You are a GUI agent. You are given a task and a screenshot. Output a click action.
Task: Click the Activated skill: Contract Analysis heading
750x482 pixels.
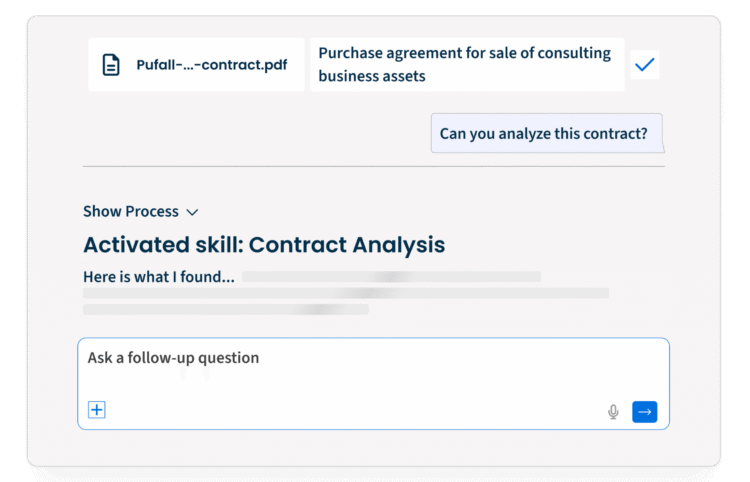click(264, 245)
